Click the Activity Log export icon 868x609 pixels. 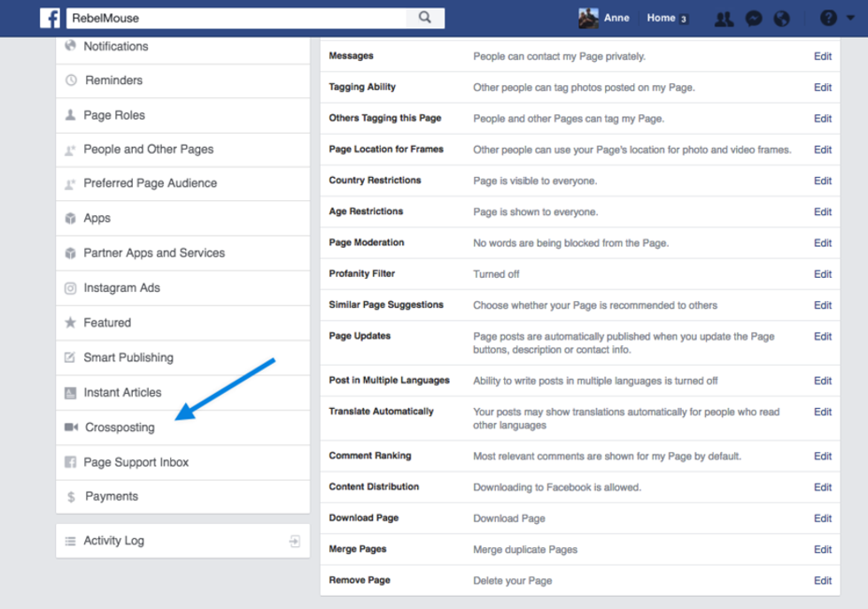point(295,541)
